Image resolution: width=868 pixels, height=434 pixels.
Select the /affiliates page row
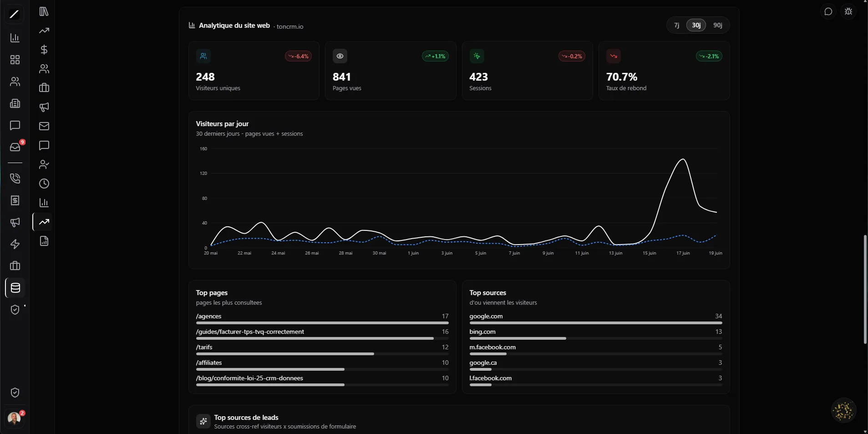pyautogui.click(x=322, y=365)
